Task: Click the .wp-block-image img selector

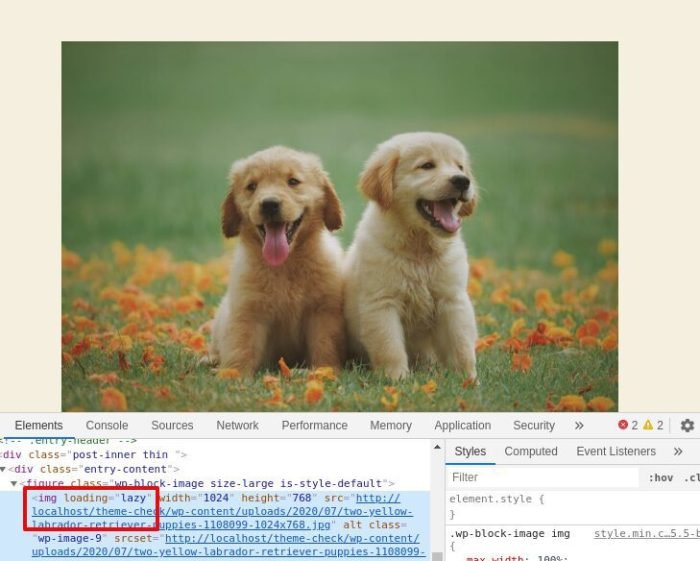Action: tap(509, 534)
